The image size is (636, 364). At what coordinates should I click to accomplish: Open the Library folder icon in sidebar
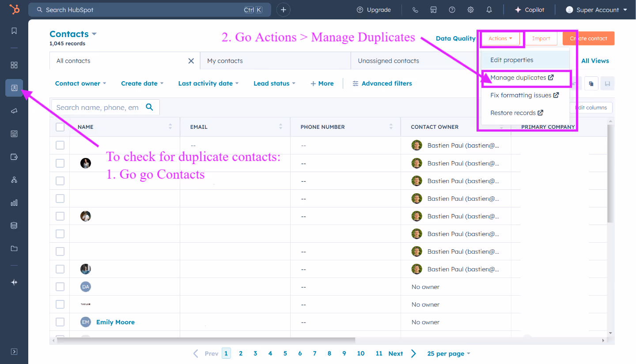pos(14,248)
